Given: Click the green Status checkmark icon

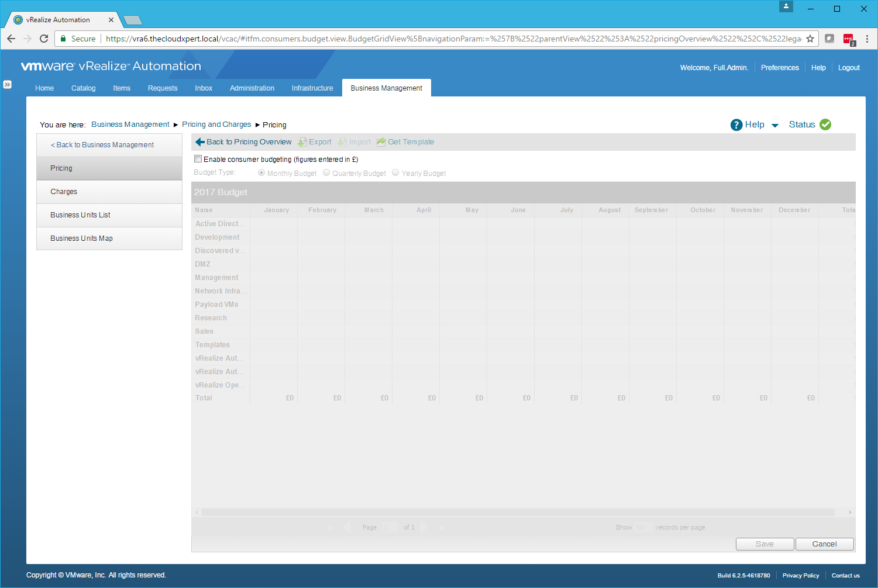Looking at the screenshot, I should (825, 124).
